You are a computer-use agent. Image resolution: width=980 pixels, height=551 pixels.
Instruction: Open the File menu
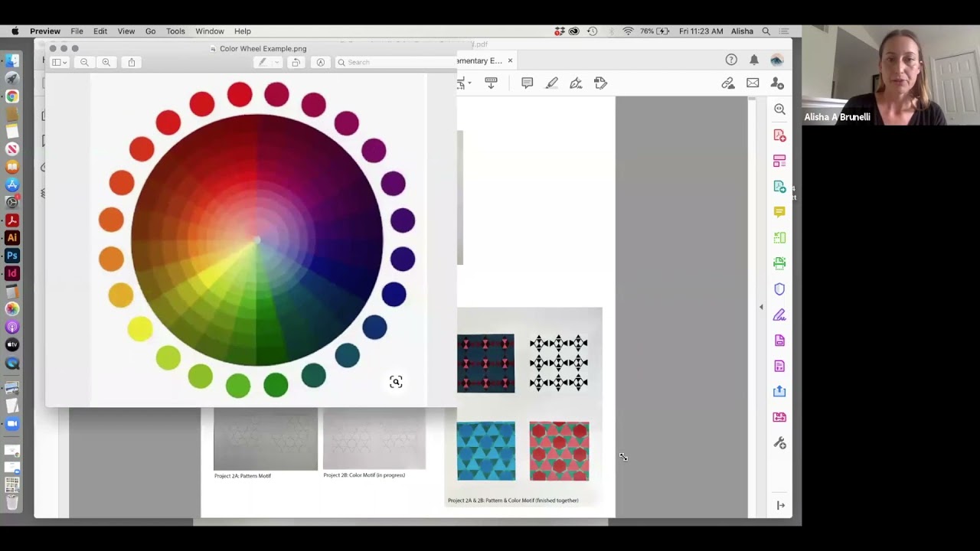coord(77,31)
